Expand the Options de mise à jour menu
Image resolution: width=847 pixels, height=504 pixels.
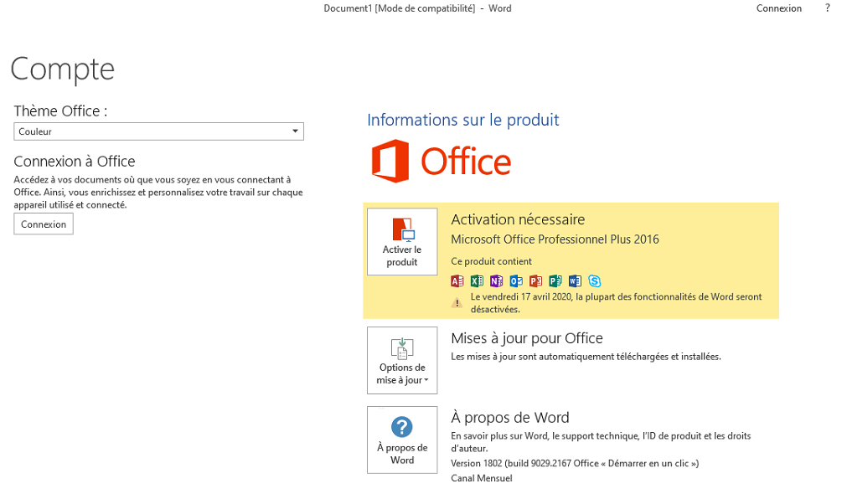click(402, 361)
